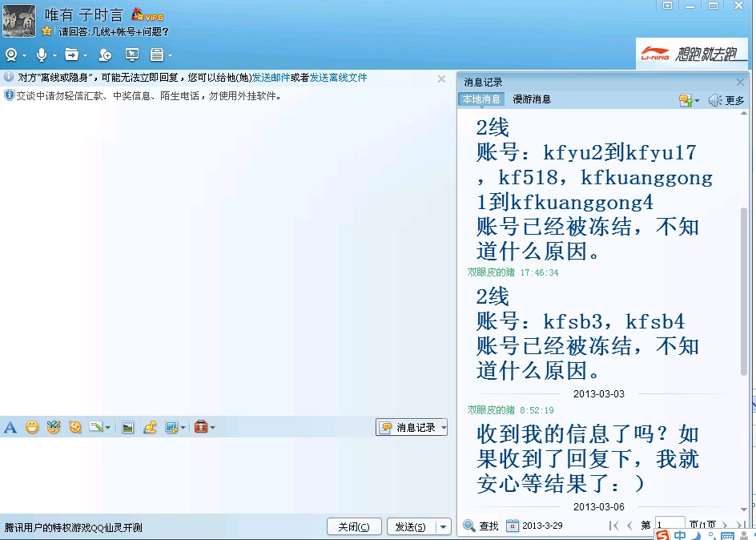Switch to the 本地消息 tab

click(x=481, y=99)
